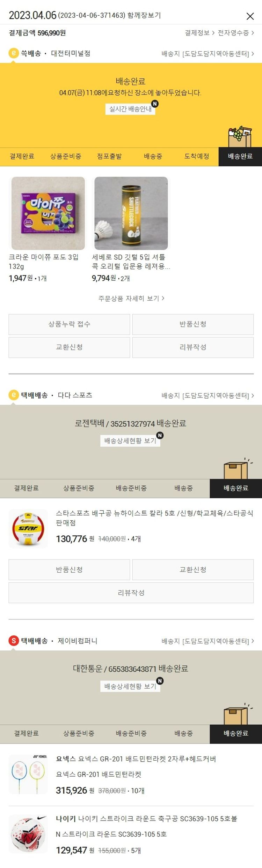This screenshot has width=262, height=868.
Task: Click the yellow 쓱배송 emart icon
Action: [x=13, y=53]
